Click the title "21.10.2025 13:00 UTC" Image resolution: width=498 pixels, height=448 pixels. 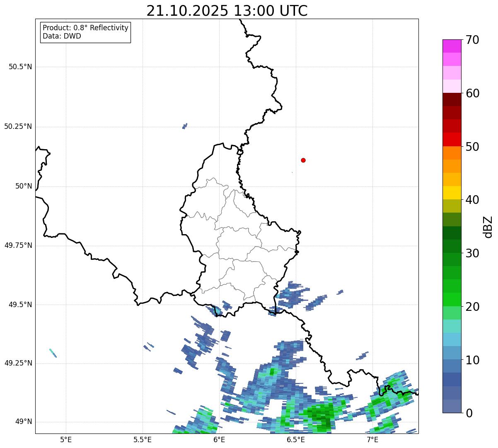227,10
